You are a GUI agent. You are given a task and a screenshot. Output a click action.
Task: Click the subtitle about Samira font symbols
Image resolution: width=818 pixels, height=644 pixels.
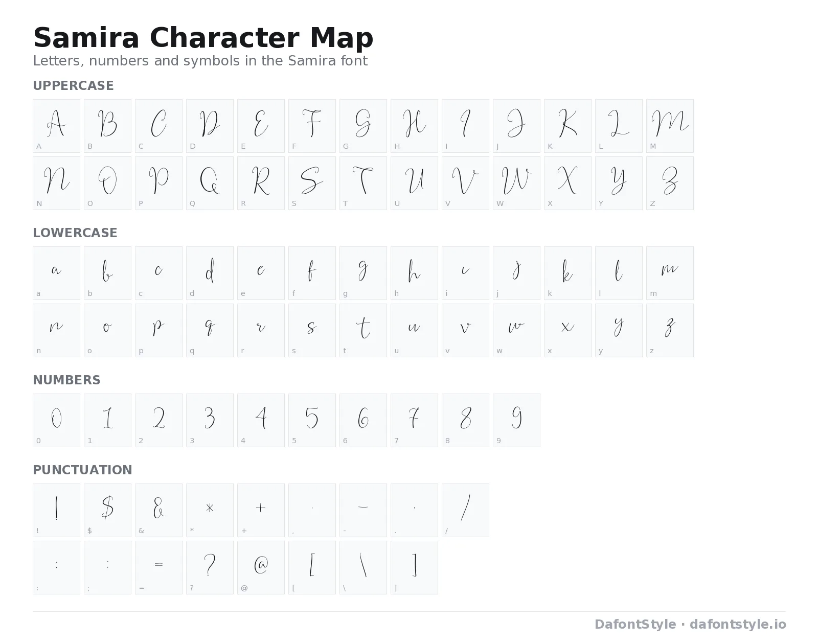coord(200,61)
